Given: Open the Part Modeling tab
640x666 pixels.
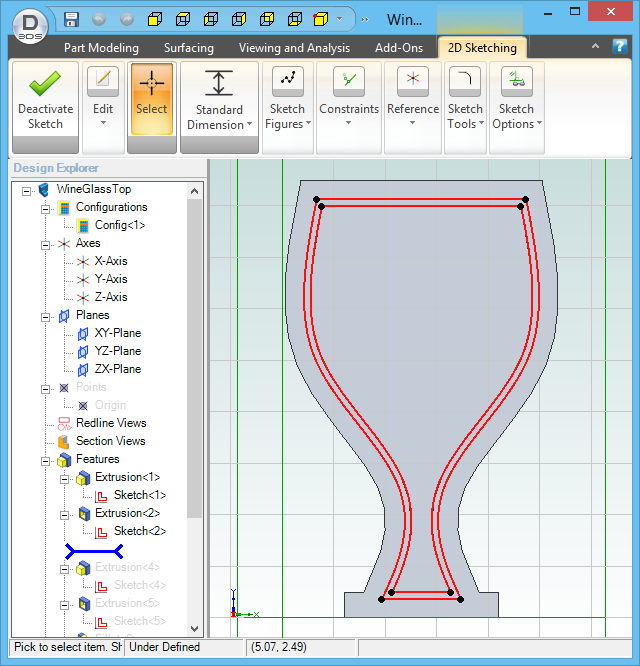Looking at the screenshot, I should point(101,48).
